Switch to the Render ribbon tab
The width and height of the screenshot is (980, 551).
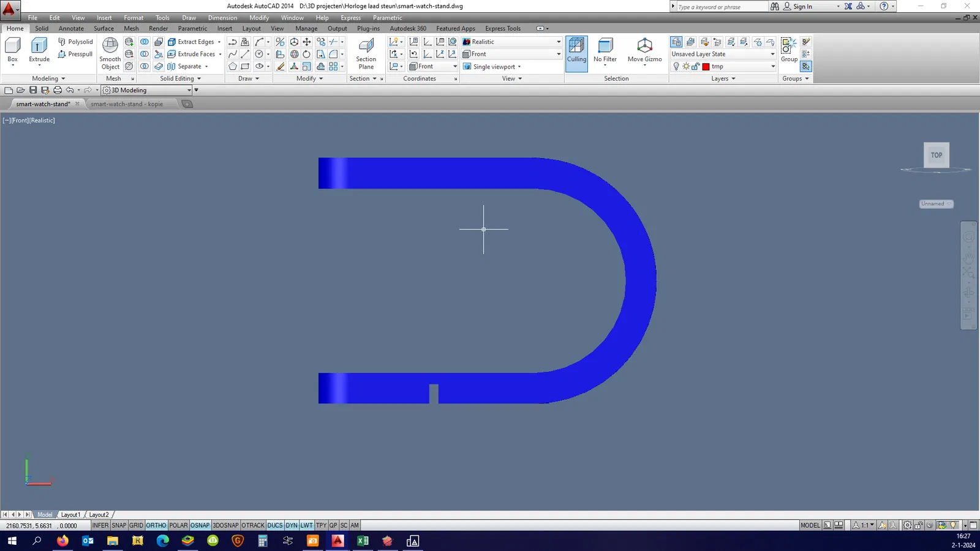pos(158,28)
